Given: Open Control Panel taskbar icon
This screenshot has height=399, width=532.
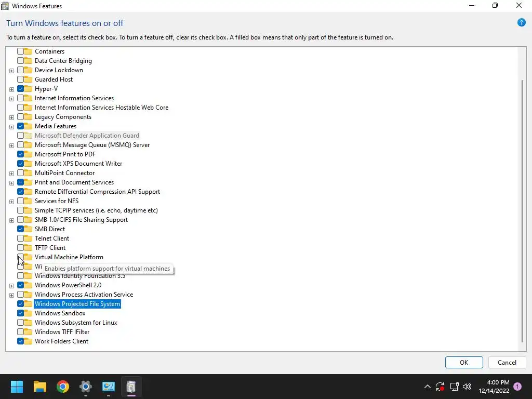Looking at the screenshot, I should click(109, 387).
